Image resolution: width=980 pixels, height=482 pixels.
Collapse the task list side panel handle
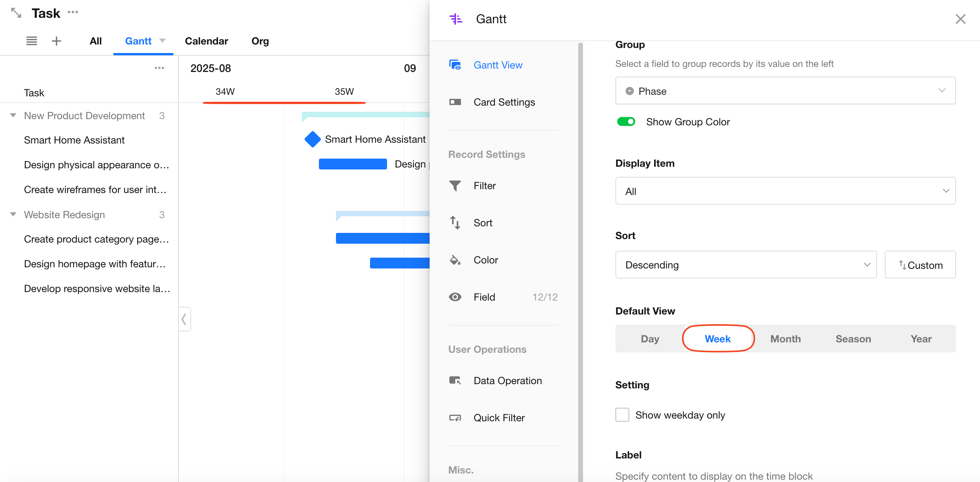[185, 319]
